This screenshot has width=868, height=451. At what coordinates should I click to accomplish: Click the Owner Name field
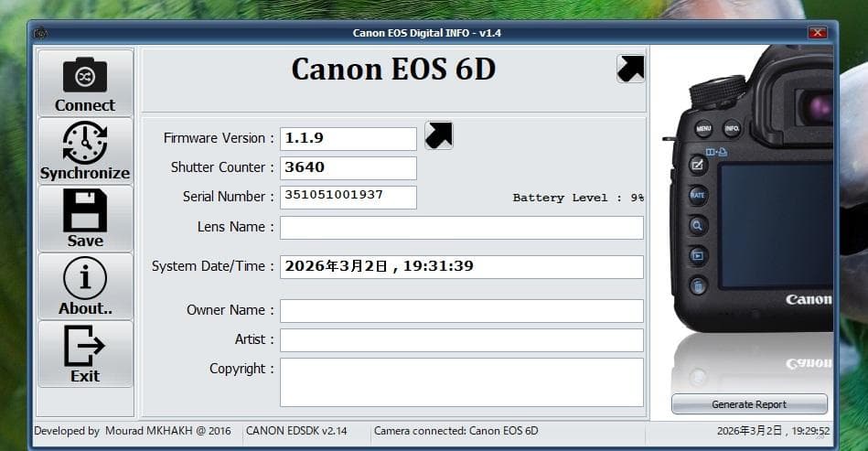(462, 310)
